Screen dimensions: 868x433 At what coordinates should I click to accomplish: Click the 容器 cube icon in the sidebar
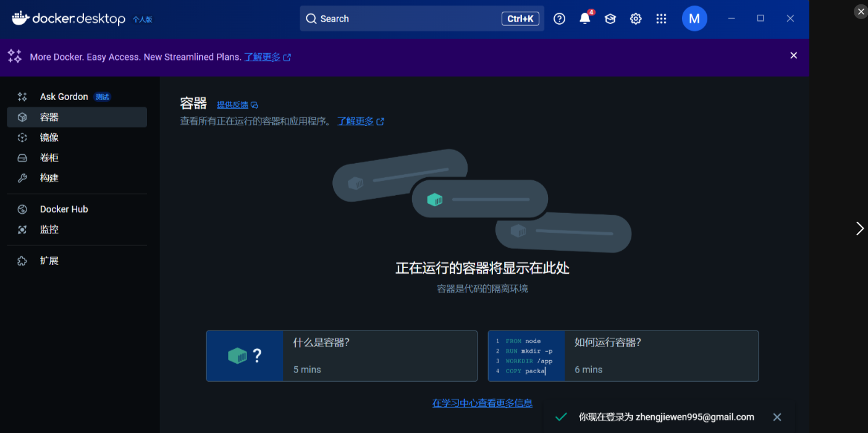[x=22, y=117]
